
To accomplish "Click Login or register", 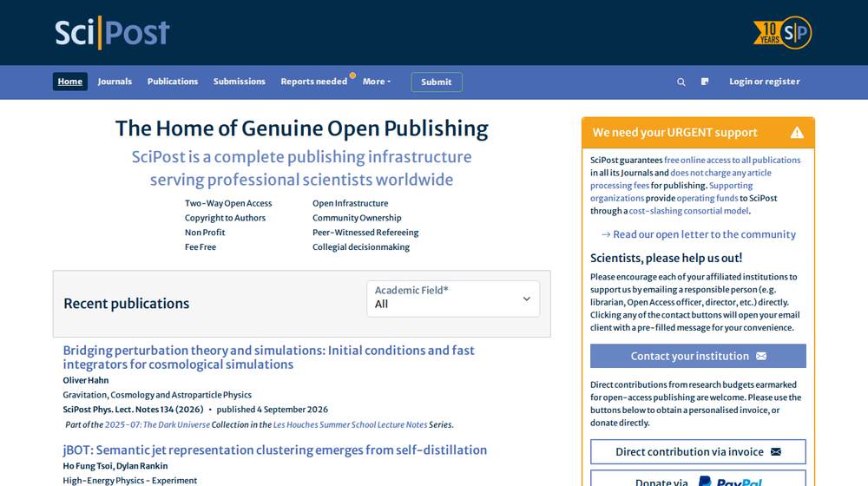I will (765, 82).
